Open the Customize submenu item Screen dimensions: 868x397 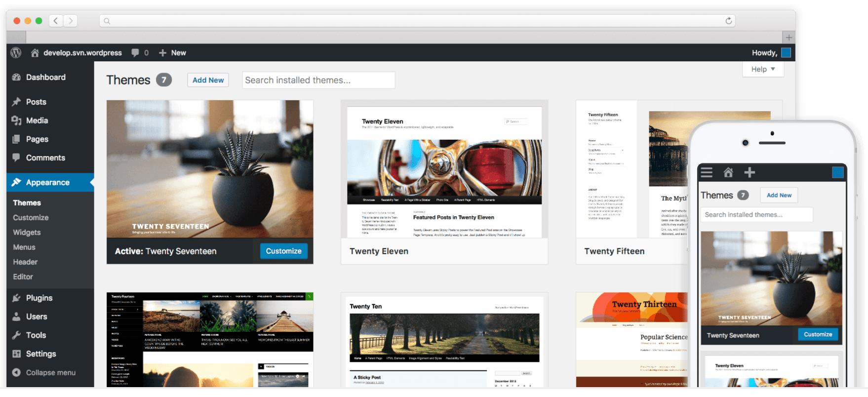click(x=31, y=218)
